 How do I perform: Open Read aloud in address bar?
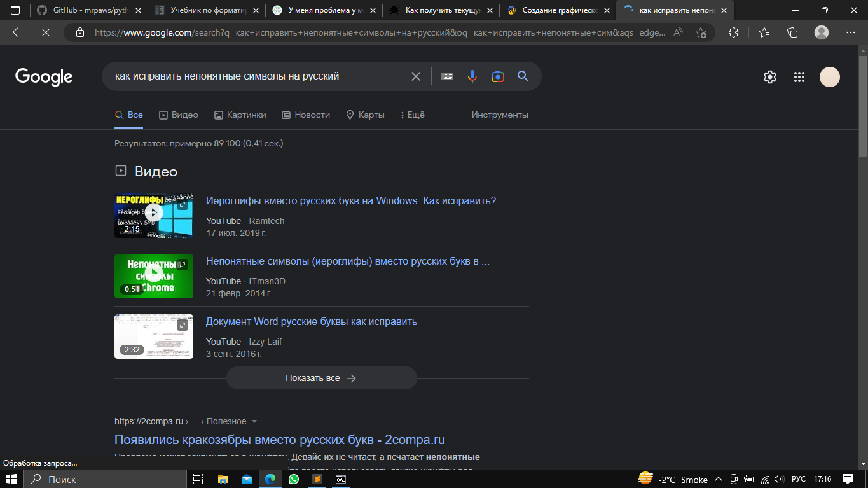[x=678, y=32]
